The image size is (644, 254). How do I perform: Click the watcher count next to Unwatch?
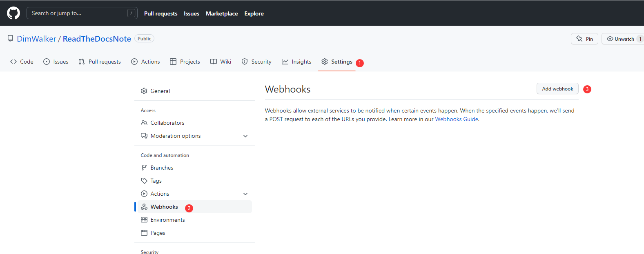(x=640, y=39)
